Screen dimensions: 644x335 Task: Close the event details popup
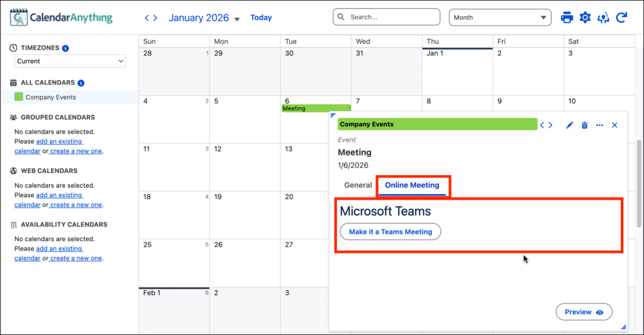614,125
